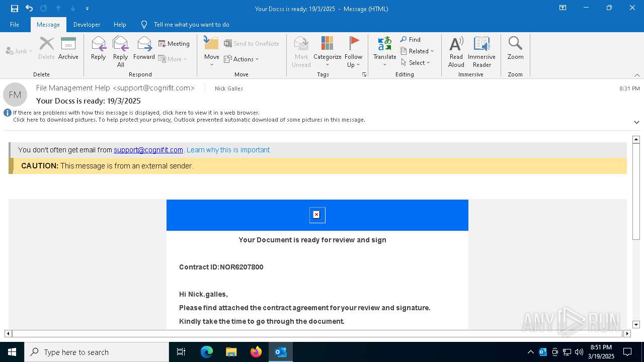The width and height of the screenshot is (644, 362).
Task: Open the Related dropdown
Action: click(417, 51)
